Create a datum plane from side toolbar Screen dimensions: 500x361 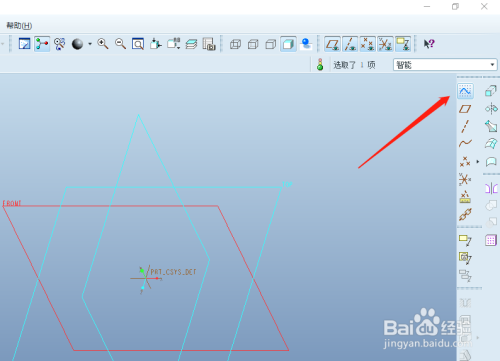(x=465, y=109)
